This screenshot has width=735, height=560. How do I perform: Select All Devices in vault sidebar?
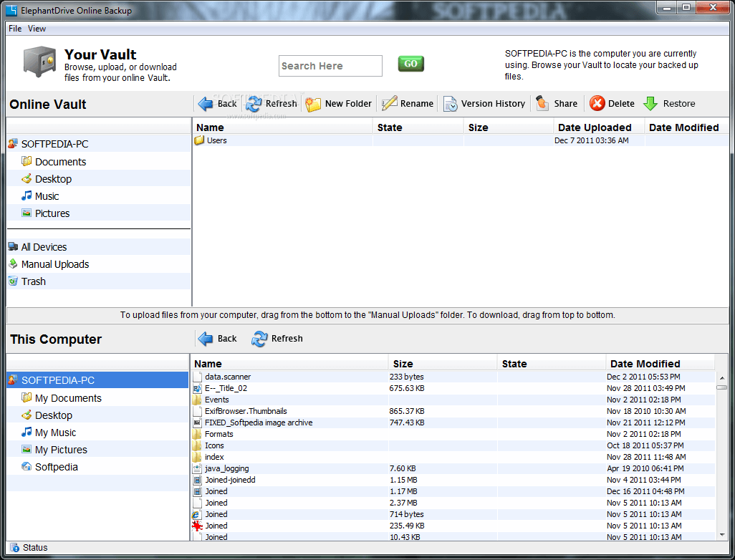point(44,247)
